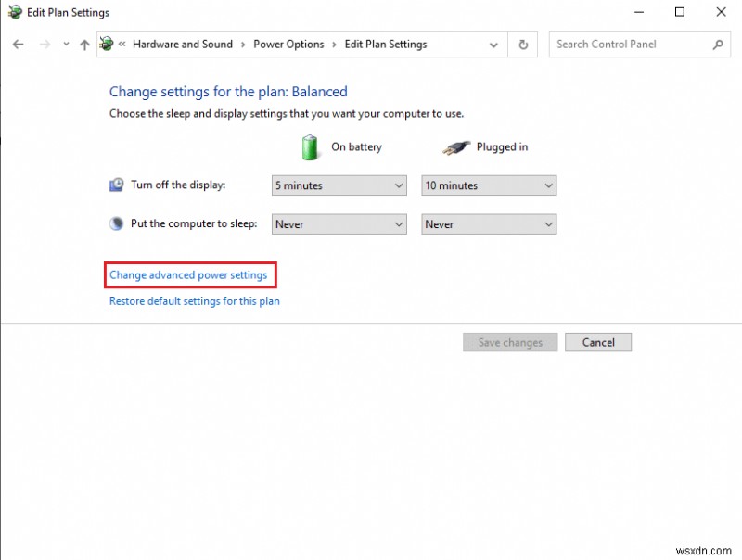Click the sleep icon beside Put the computer to sleep
This screenshot has width=742, height=560.
[115, 223]
